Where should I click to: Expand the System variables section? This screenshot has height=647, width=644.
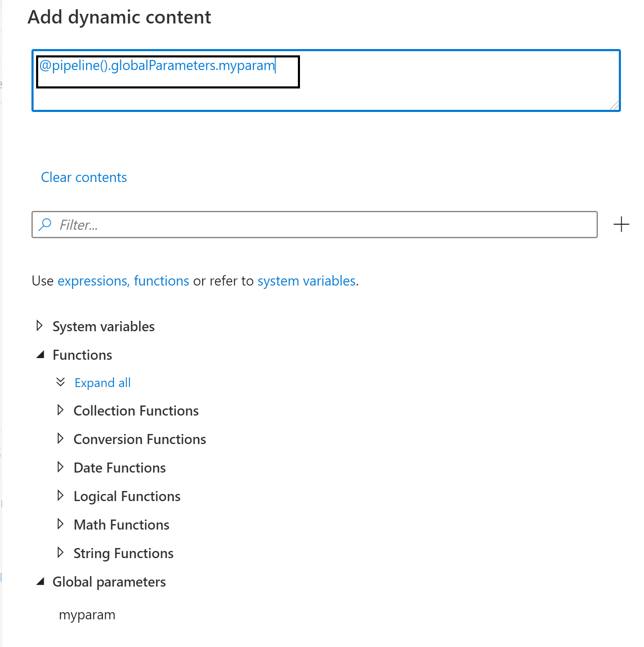coord(39,326)
